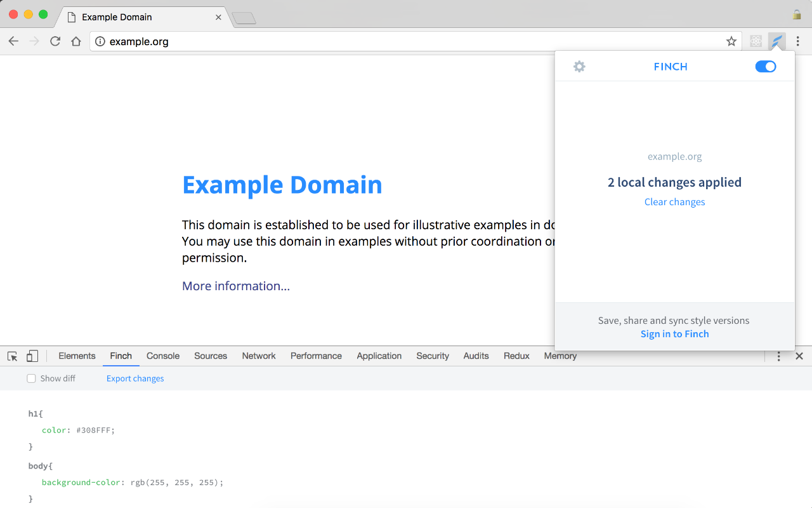Screen dimensions: 812x508
Task: Select the Example Domain browser tab
Action: pos(143,17)
